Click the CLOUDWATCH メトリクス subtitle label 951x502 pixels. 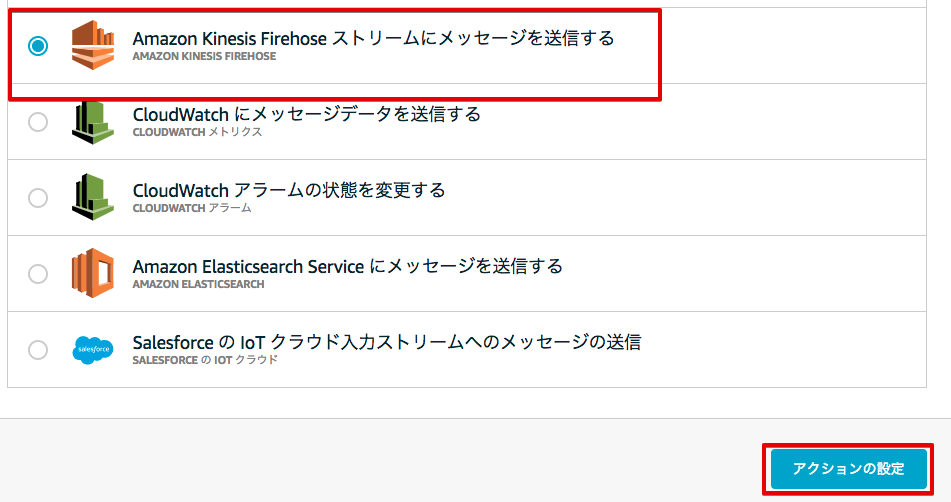198,132
